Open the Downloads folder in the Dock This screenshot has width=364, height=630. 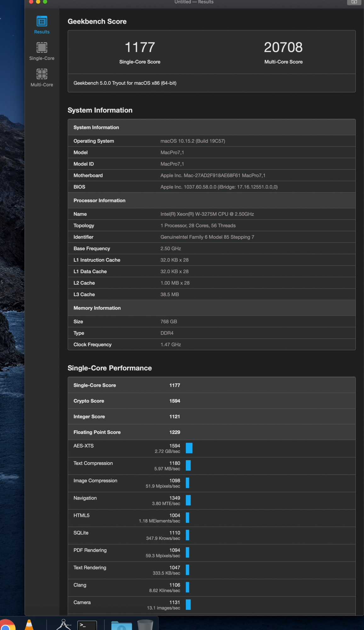(122, 626)
